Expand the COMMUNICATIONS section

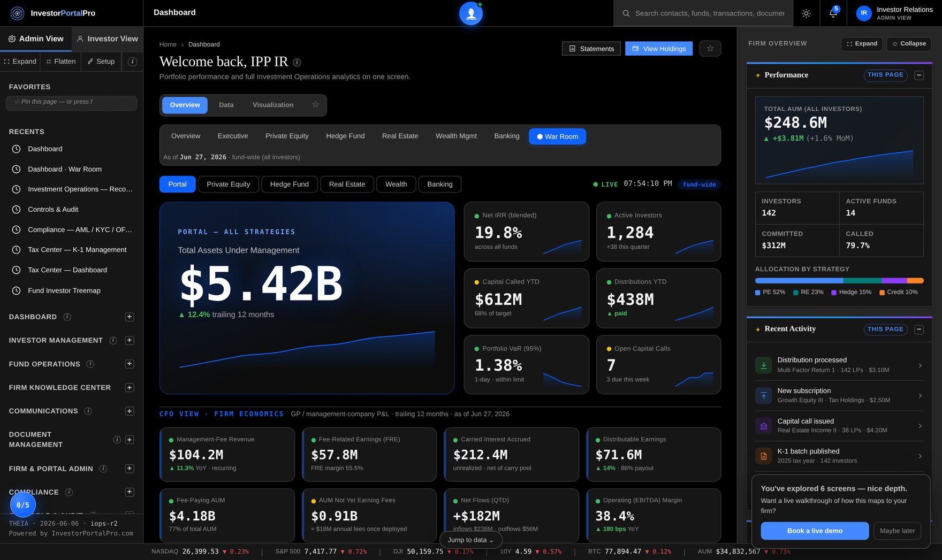point(130,411)
